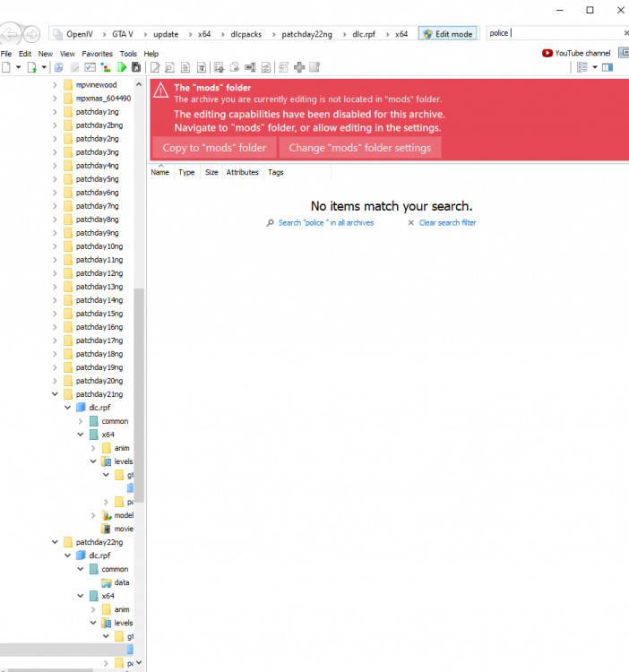
Task: Open the New menu
Action: click(46, 54)
